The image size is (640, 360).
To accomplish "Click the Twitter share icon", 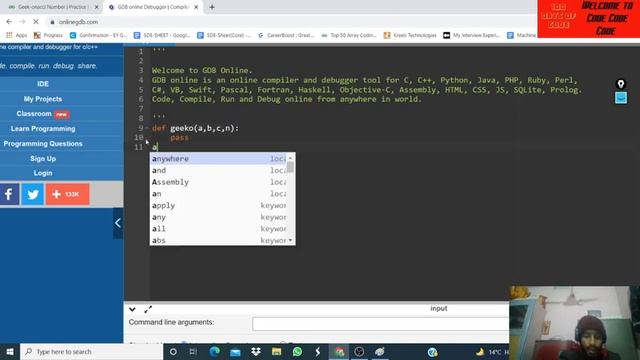I will [x=33, y=194].
